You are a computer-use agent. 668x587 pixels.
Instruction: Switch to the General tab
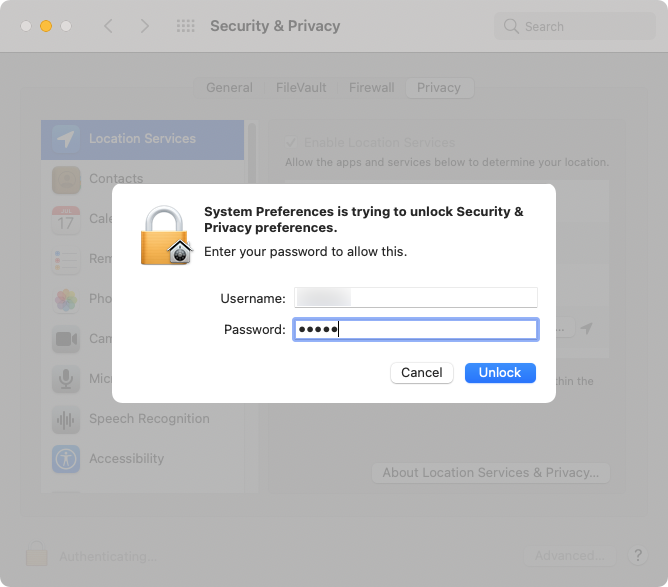click(229, 88)
